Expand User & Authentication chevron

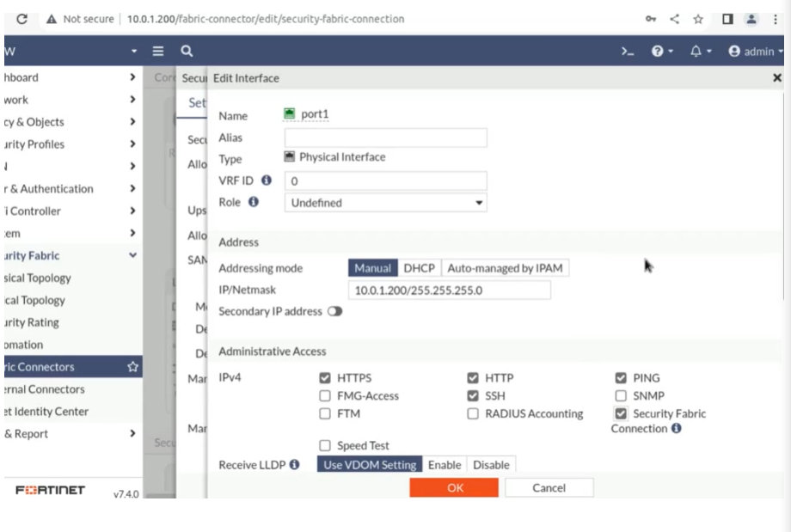(x=132, y=188)
